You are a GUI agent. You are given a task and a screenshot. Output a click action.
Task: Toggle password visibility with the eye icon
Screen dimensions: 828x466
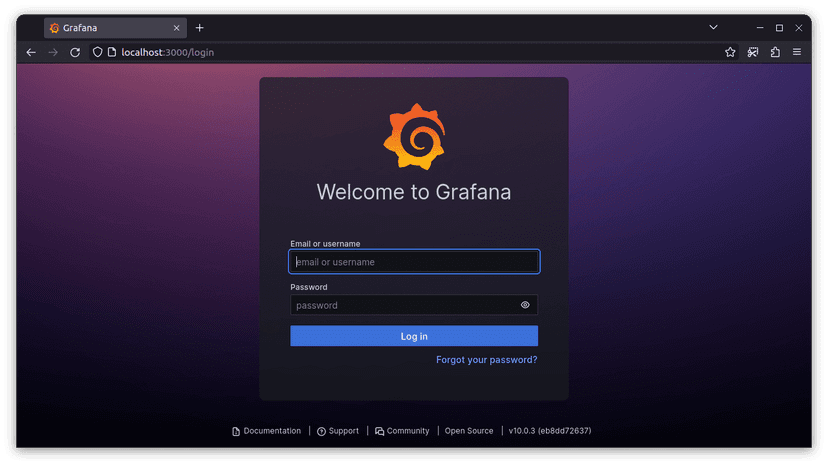(525, 305)
